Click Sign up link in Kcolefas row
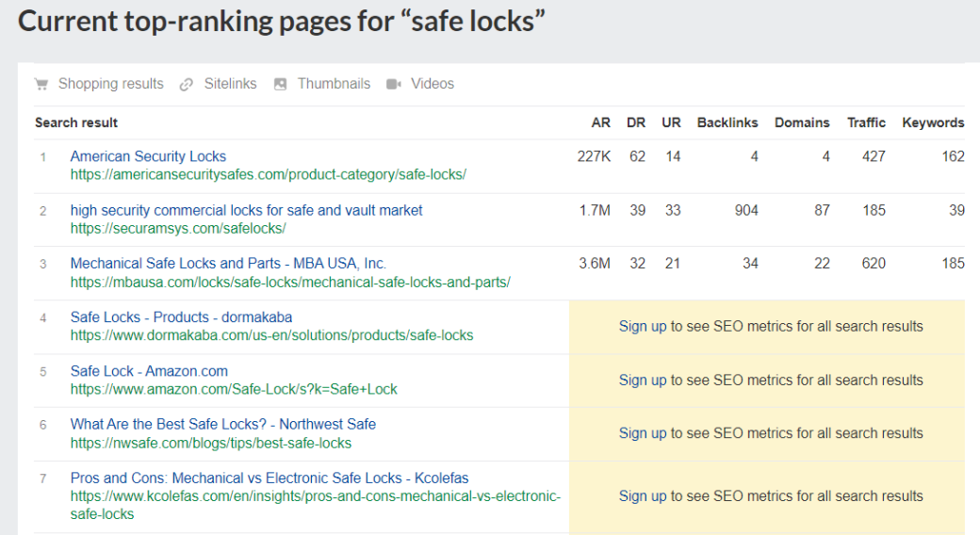 point(643,496)
